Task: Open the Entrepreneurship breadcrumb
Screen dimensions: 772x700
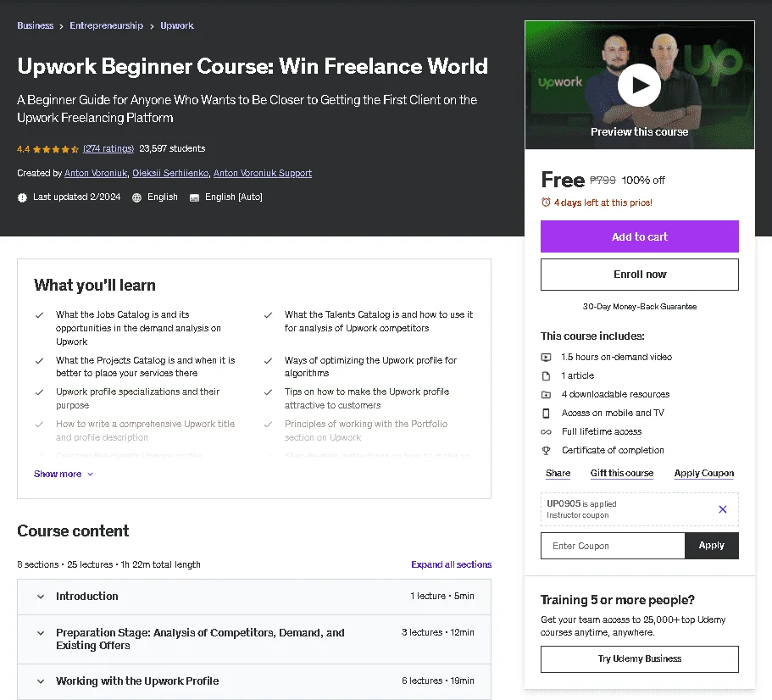Action: [x=106, y=25]
